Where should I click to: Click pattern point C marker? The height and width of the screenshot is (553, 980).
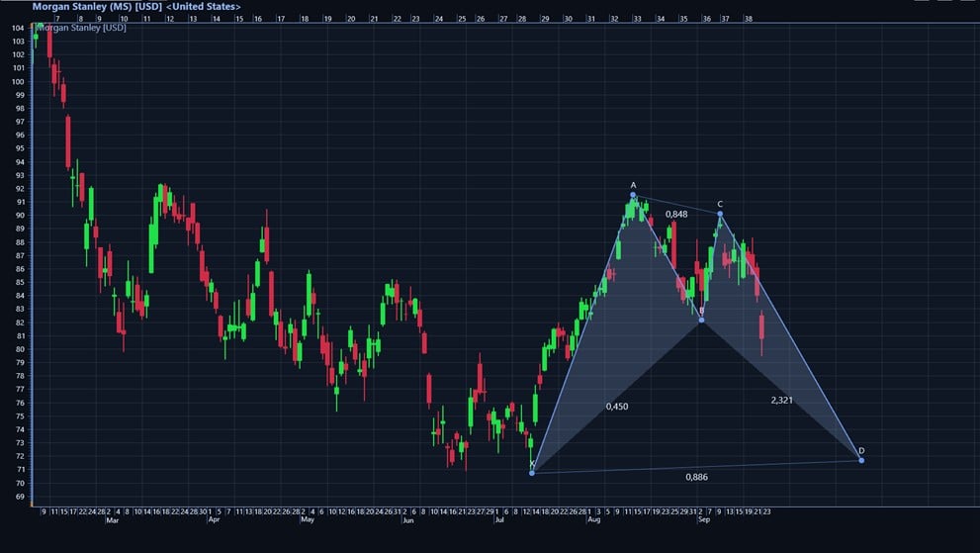[720, 214]
